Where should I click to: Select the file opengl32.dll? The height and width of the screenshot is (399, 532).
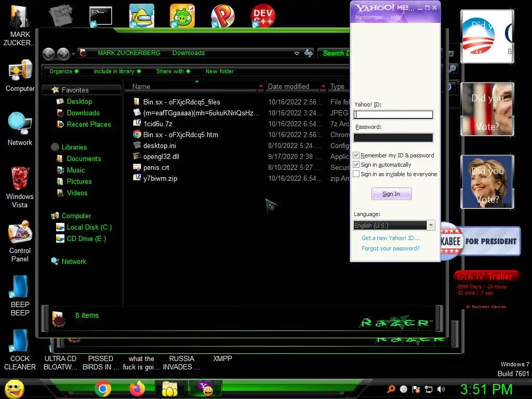pos(161,156)
